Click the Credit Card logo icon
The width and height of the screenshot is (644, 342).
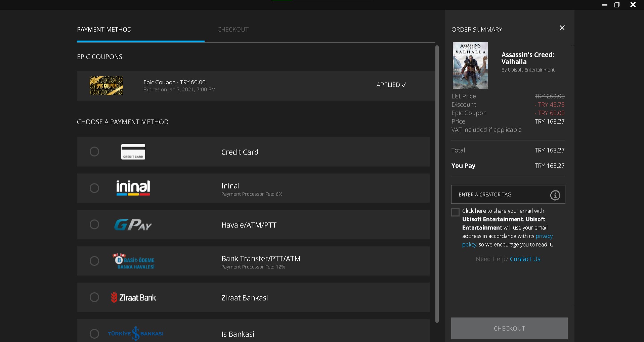click(133, 152)
